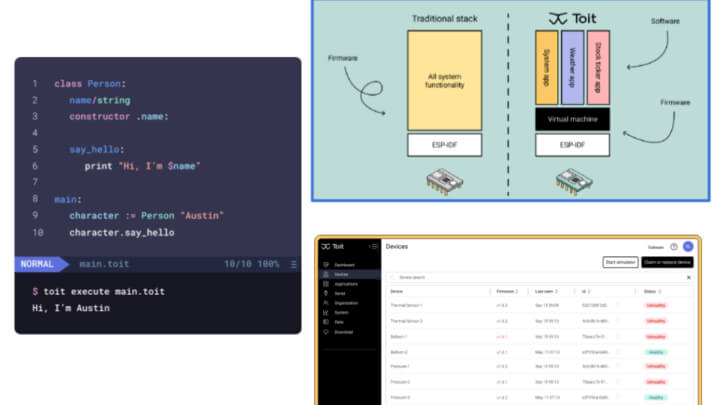Clear the device search with the X icon
720x405 pixels.
coord(688,277)
